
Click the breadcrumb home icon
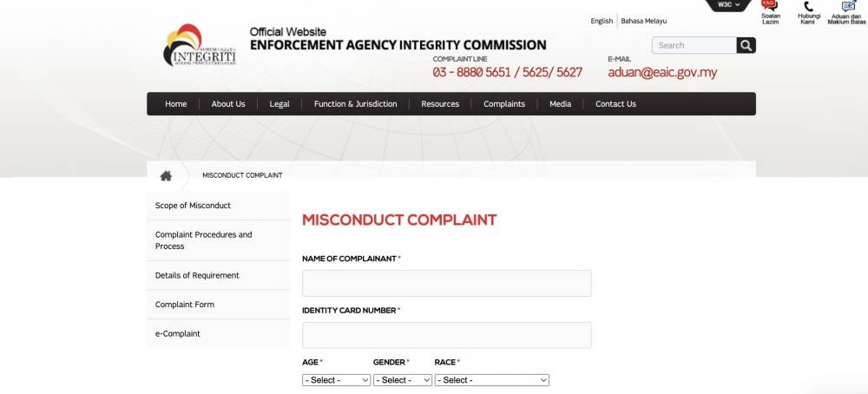coord(166,175)
